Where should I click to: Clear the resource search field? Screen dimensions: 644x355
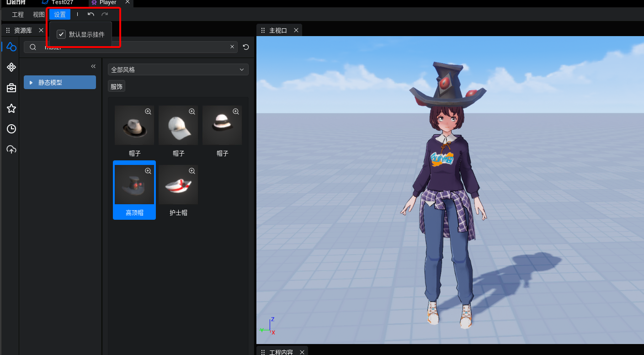pos(232,47)
